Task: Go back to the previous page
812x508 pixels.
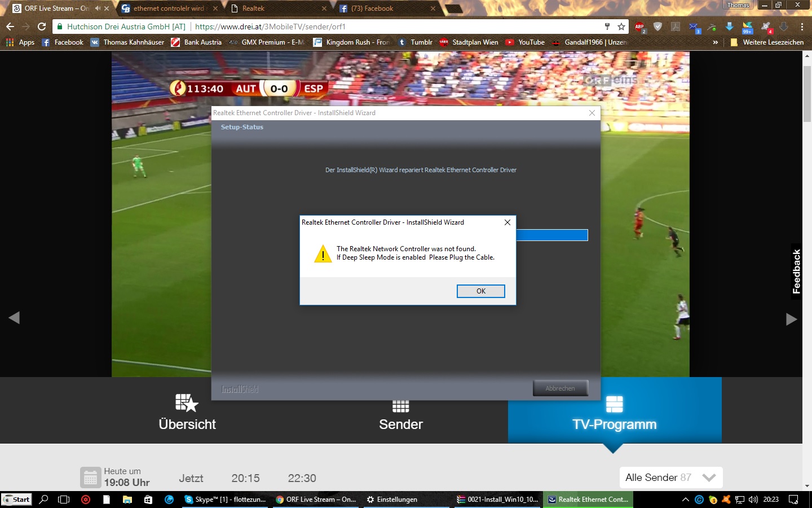Action: 10,27
